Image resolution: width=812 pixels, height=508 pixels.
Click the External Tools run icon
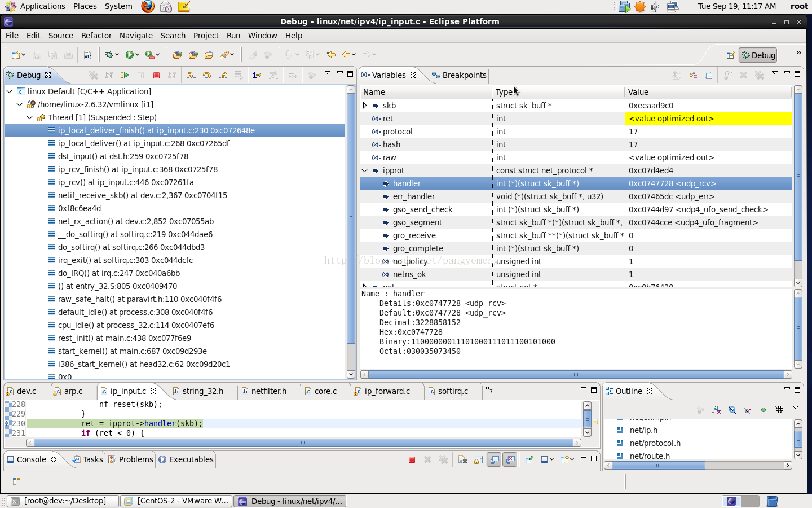point(149,55)
